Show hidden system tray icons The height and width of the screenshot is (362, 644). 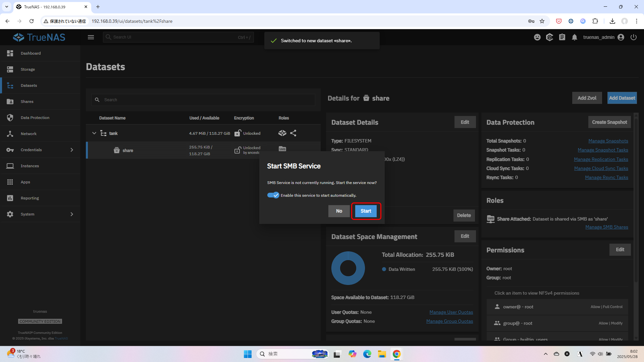pos(546,354)
